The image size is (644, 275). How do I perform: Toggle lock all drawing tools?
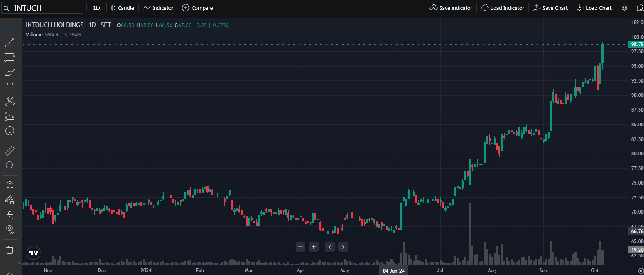click(10, 215)
